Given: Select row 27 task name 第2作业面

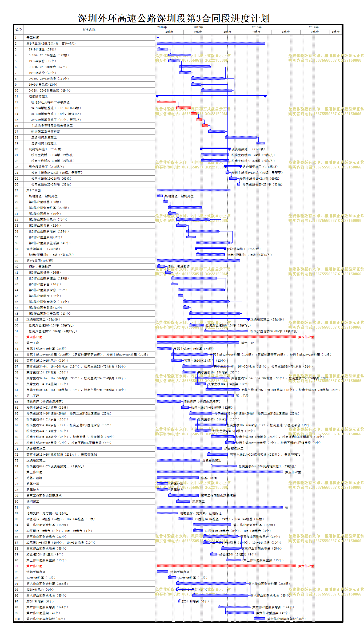Looking at the screenshot, I should point(34,190).
